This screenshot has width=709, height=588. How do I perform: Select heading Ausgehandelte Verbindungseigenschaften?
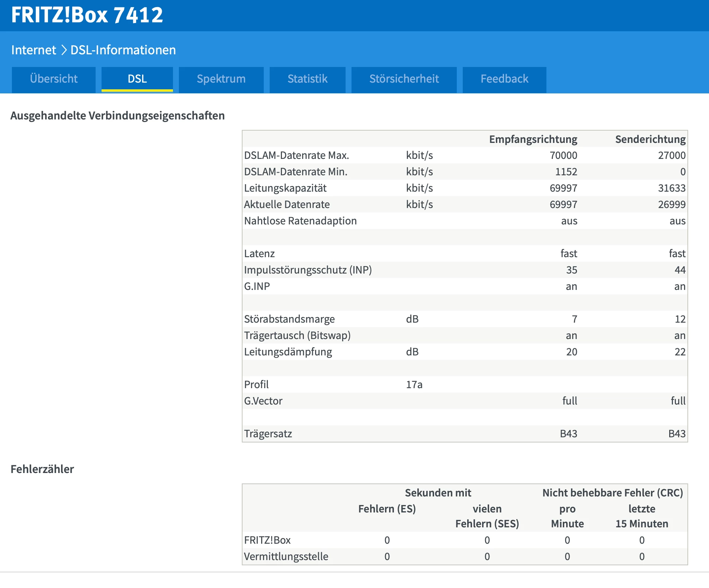pos(118,116)
